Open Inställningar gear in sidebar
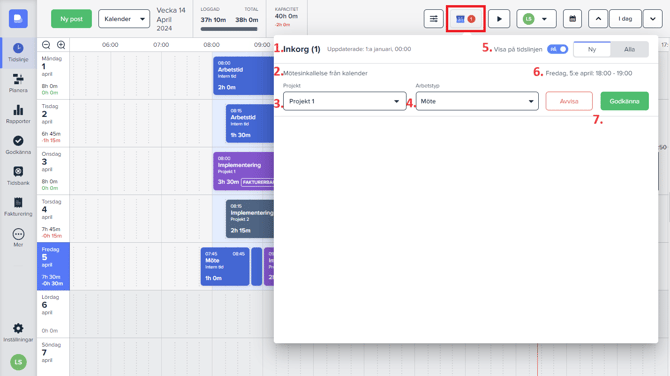The width and height of the screenshot is (670, 376). [18, 332]
